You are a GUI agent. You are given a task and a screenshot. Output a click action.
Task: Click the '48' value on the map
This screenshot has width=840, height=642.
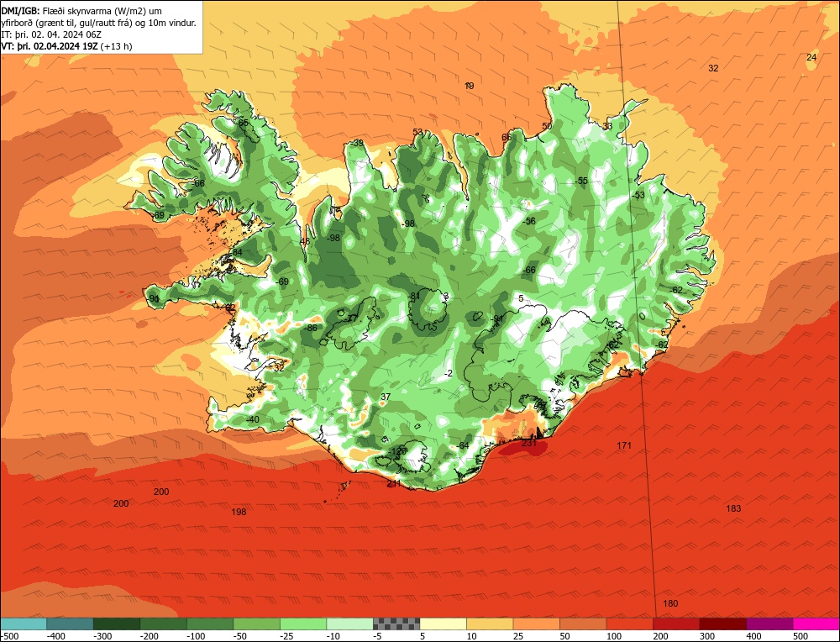click(x=305, y=242)
